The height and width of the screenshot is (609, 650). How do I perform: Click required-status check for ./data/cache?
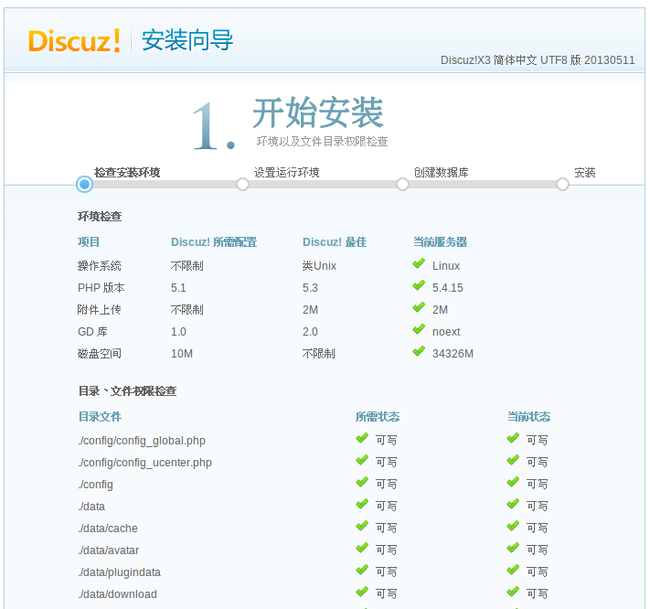362,526
